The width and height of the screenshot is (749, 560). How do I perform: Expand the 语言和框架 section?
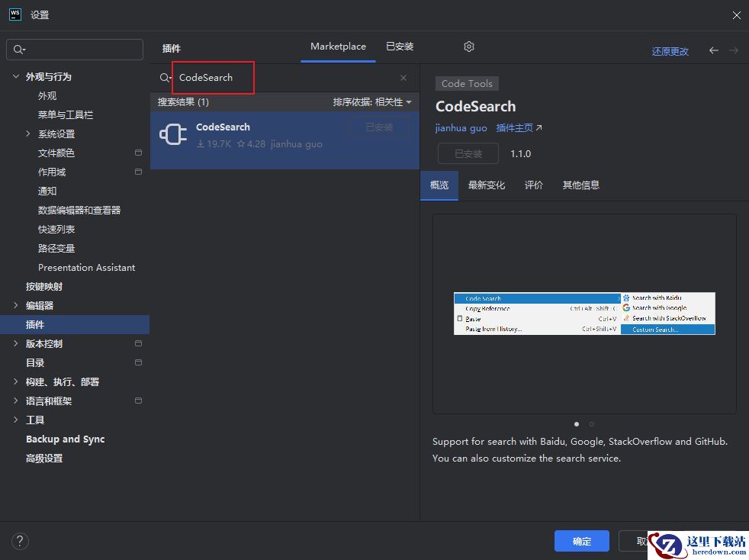coord(16,401)
